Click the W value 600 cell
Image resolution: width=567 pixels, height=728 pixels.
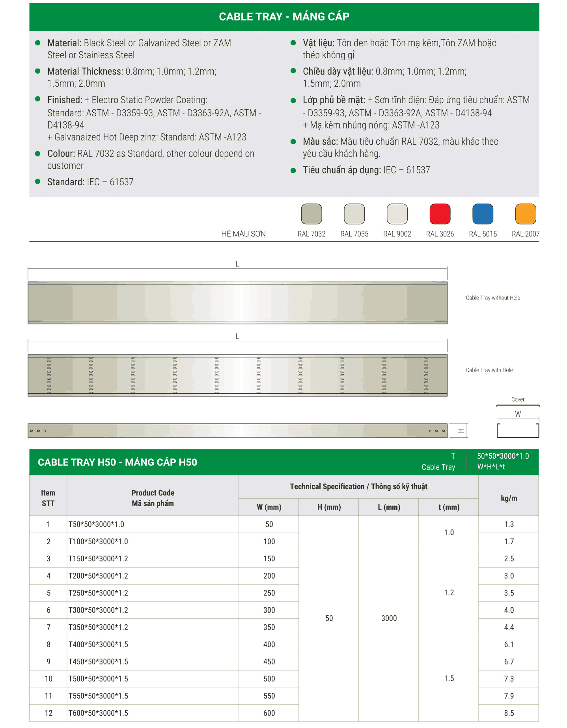point(269,713)
